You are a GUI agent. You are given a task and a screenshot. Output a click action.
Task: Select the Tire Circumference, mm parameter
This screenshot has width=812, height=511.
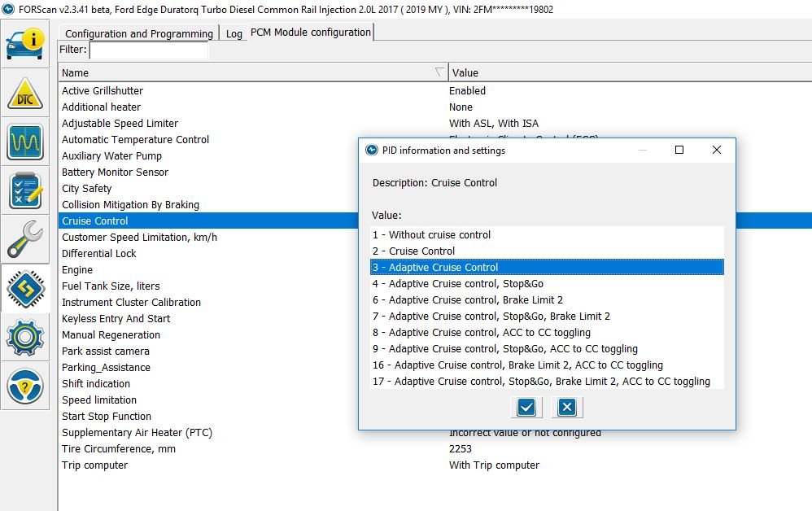(x=119, y=448)
